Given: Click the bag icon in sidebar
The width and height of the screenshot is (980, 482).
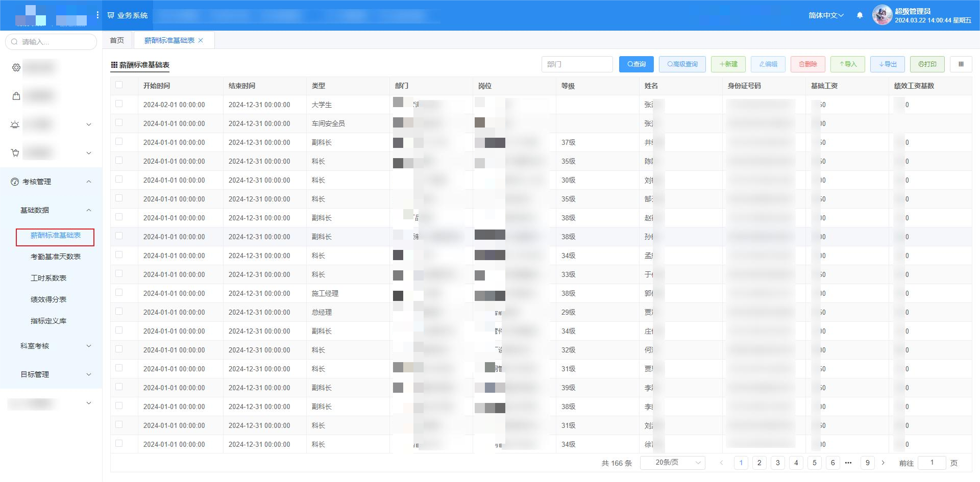Looking at the screenshot, I should pyautogui.click(x=16, y=96).
